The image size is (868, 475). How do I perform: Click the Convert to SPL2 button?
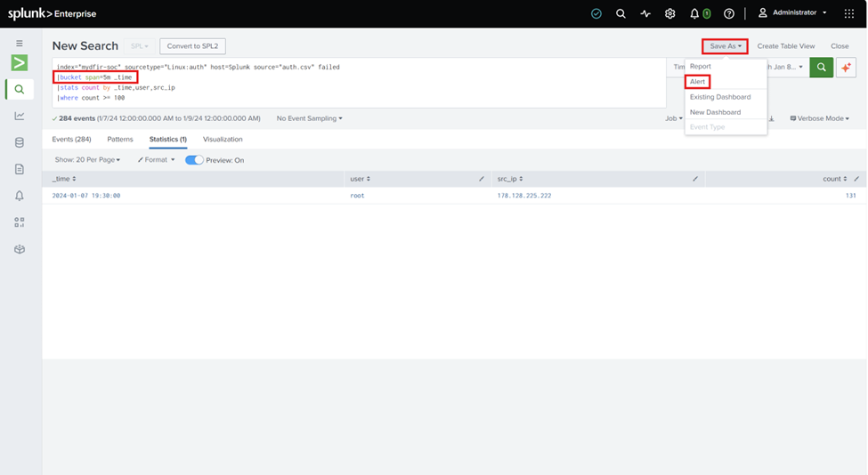(x=192, y=46)
